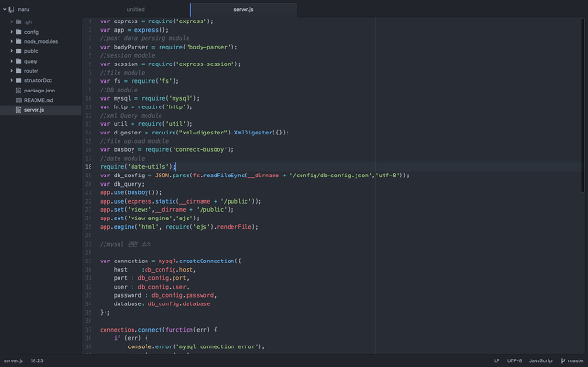The image size is (588, 367).
Task: Click the git branch icon in status bar
Action: (x=563, y=360)
